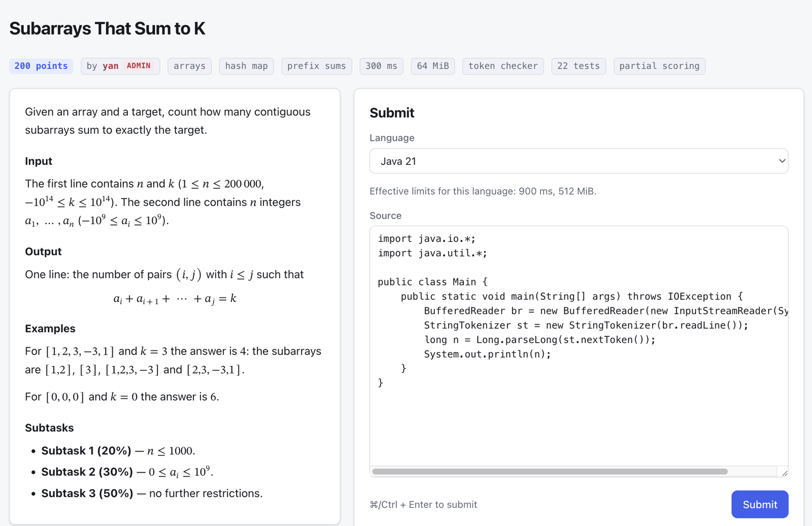Click the ADMIN label next to yan

pos(139,66)
